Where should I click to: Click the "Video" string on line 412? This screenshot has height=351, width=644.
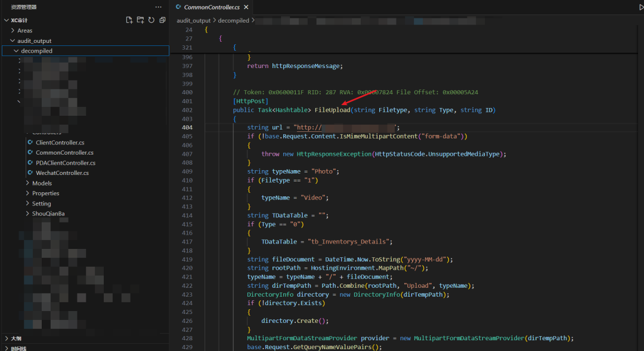[313, 198]
